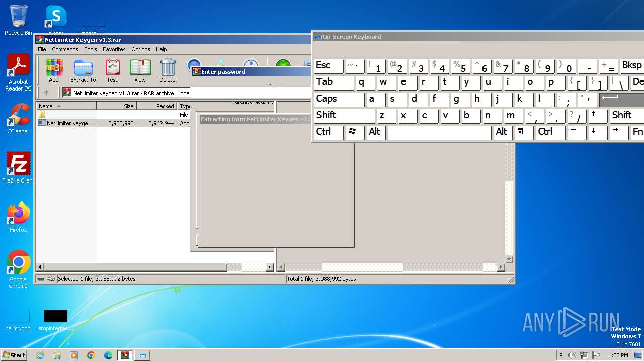Open the File menu in WinRAR
This screenshot has width=644, height=362.
coord(42,49)
